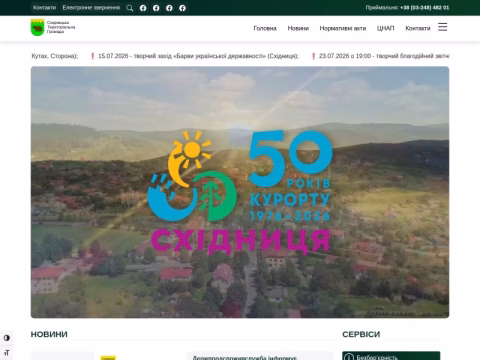
Task: Click the red exclamation mark before 23.07.2026
Action: coord(313,56)
